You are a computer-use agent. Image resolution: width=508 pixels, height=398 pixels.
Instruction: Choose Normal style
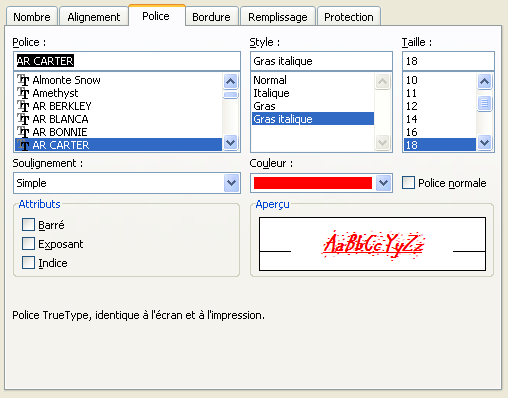coord(313,80)
